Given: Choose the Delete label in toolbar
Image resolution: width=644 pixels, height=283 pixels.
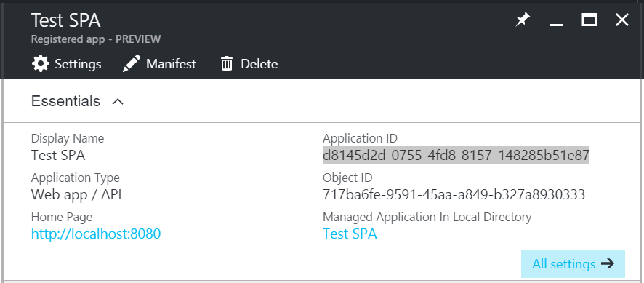Looking at the screenshot, I should point(259,64).
